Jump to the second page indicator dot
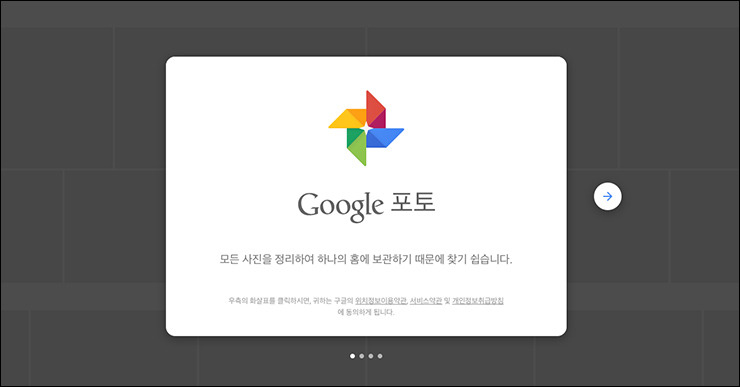 (x=362, y=356)
